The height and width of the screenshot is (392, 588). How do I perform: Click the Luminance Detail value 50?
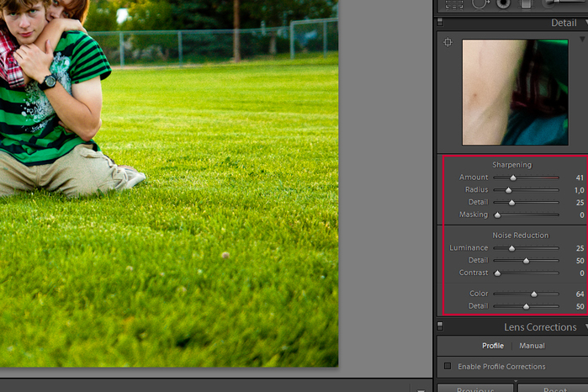point(580,261)
